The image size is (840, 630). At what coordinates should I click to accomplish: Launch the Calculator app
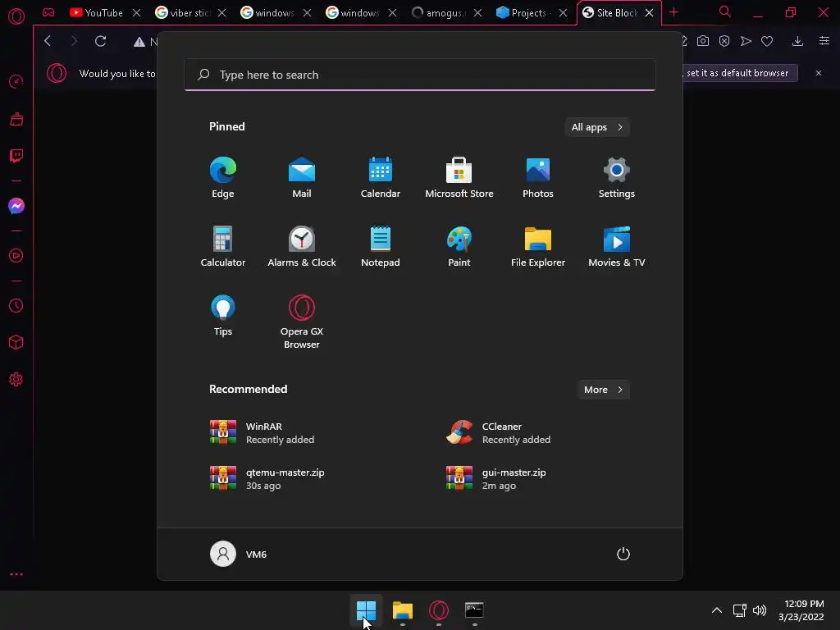point(223,246)
